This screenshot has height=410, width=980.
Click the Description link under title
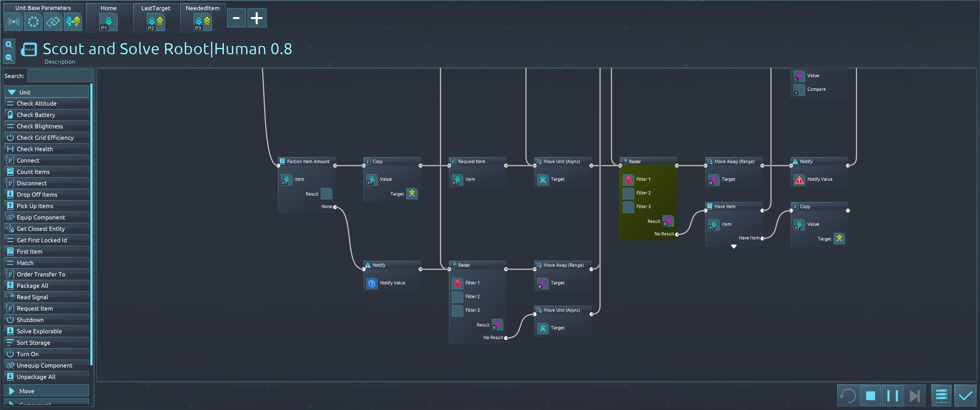(60, 61)
